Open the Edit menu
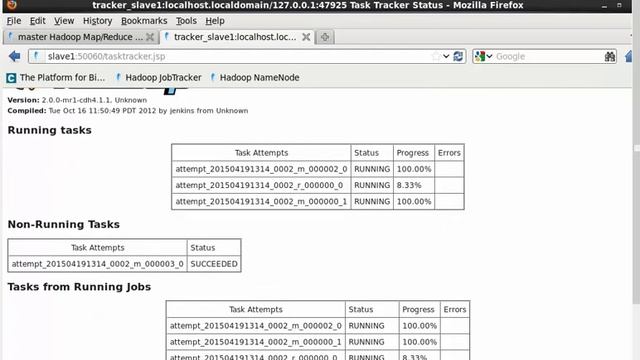Image resolution: width=640 pixels, height=360 pixels. (38, 21)
